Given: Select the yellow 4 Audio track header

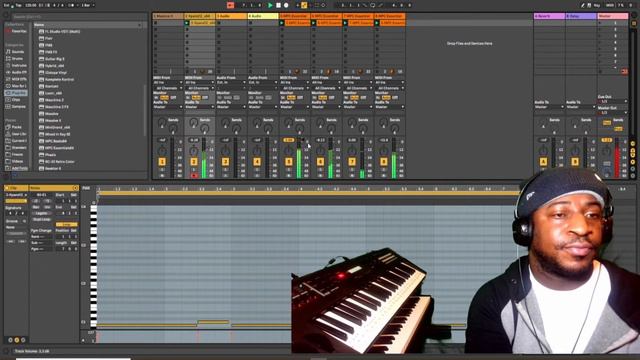Looking at the screenshot, I should [263, 16].
